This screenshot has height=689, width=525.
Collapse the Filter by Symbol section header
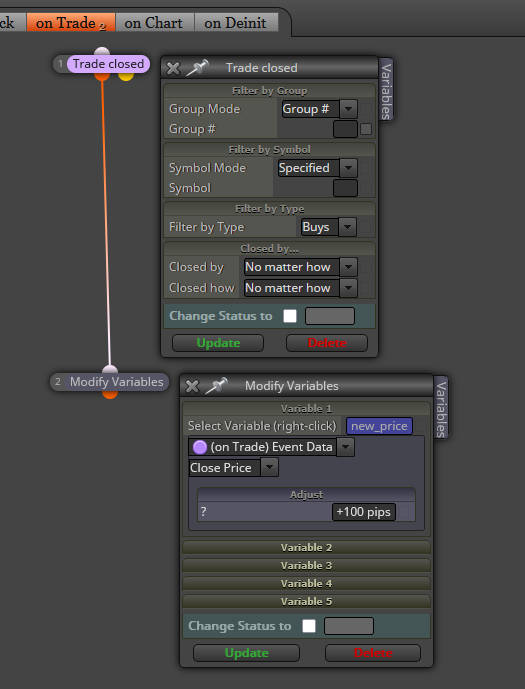269,150
